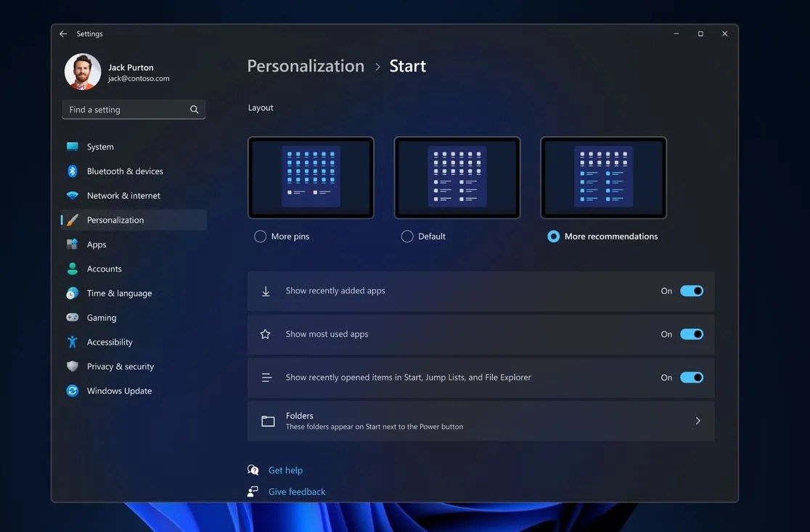The image size is (810, 532).
Task: Open Accounts settings category
Action: 134,269
